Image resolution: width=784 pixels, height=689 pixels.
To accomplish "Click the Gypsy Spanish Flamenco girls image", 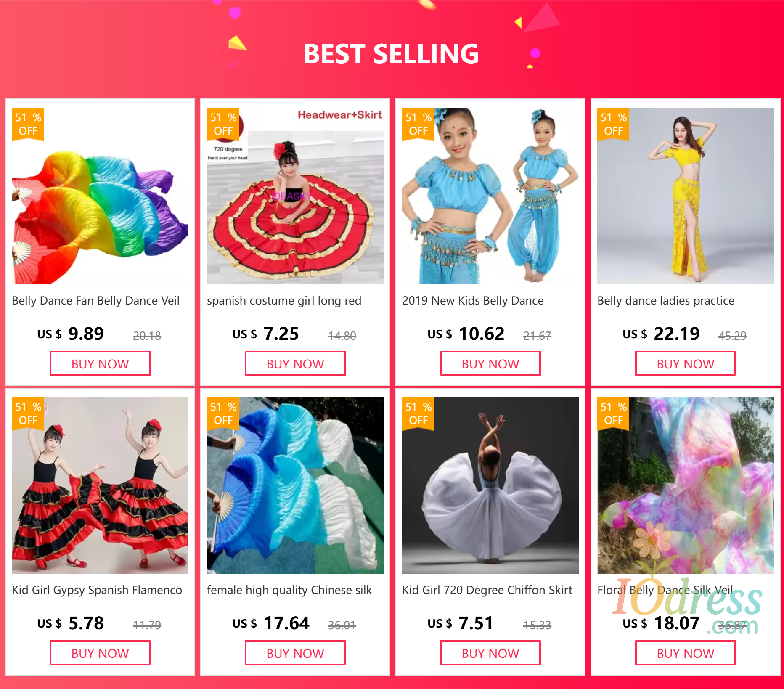I will pyautogui.click(x=100, y=485).
